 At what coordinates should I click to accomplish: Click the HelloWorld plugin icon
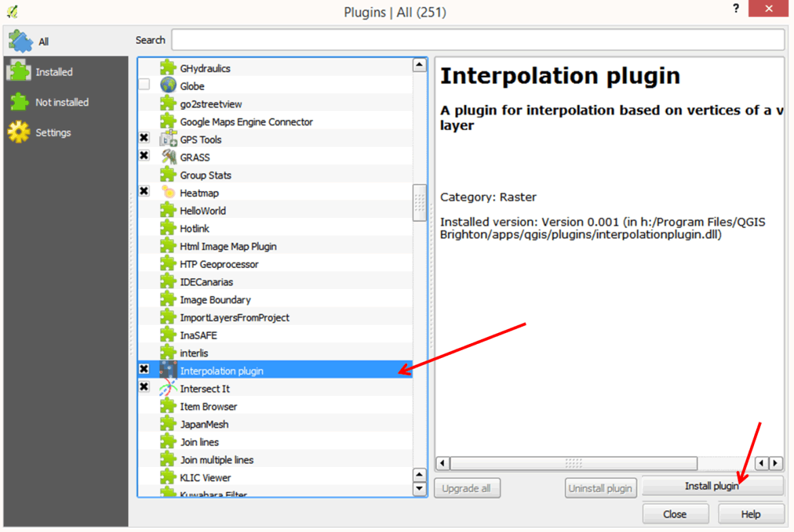click(x=167, y=210)
